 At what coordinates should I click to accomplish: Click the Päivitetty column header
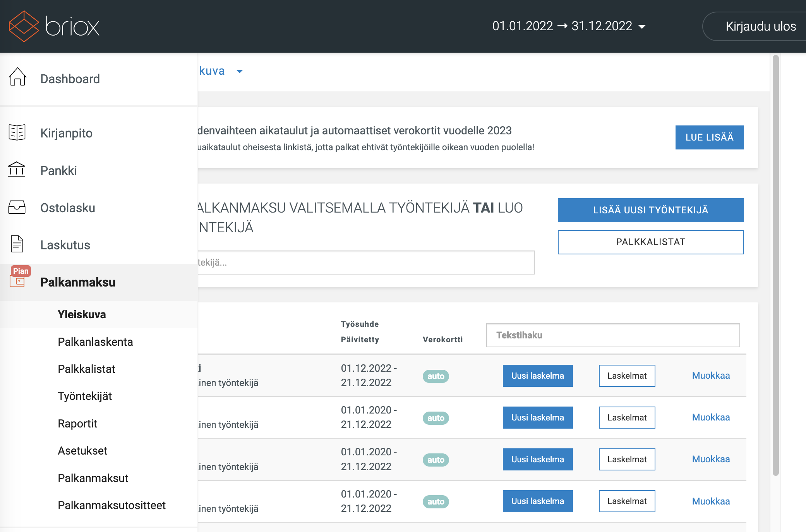click(x=360, y=340)
